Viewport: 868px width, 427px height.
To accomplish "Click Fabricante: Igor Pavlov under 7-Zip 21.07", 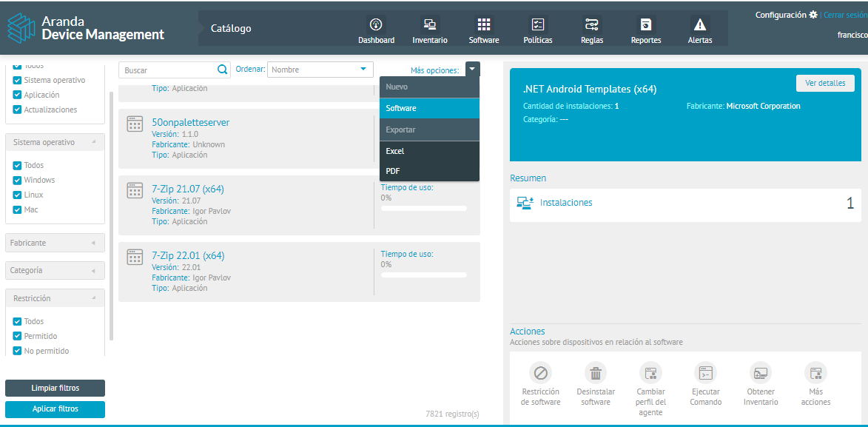I will tap(191, 211).
